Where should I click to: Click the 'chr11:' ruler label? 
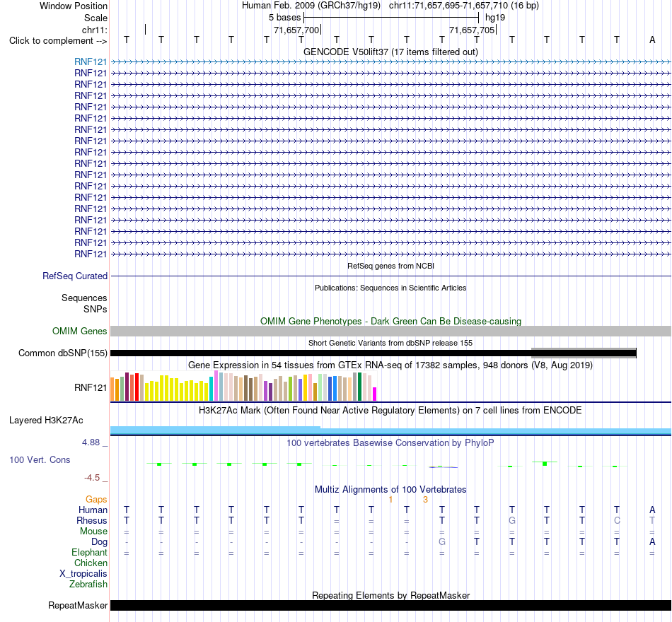[95, 30]
